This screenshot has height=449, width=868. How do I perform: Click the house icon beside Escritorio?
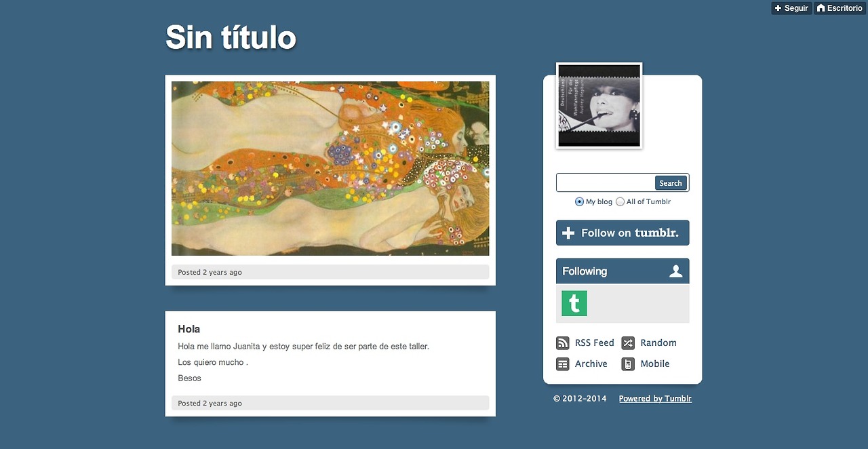click(821, 8)
